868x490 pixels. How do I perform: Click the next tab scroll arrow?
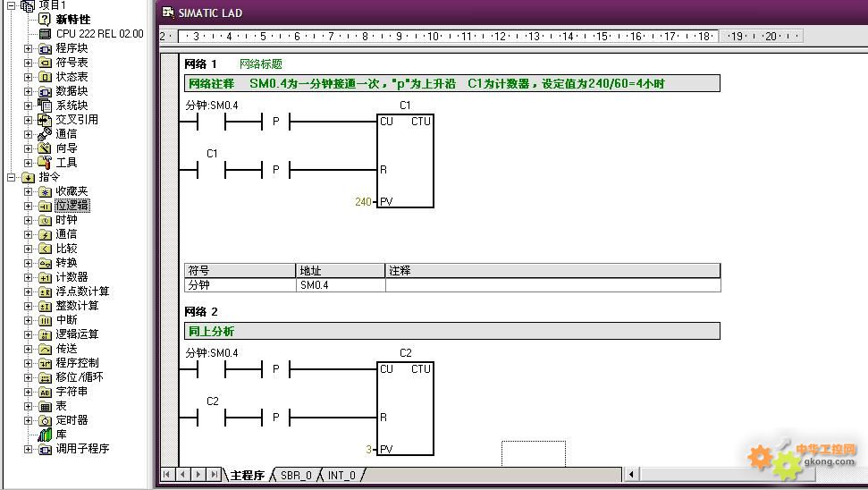click(x=198, y=475)
